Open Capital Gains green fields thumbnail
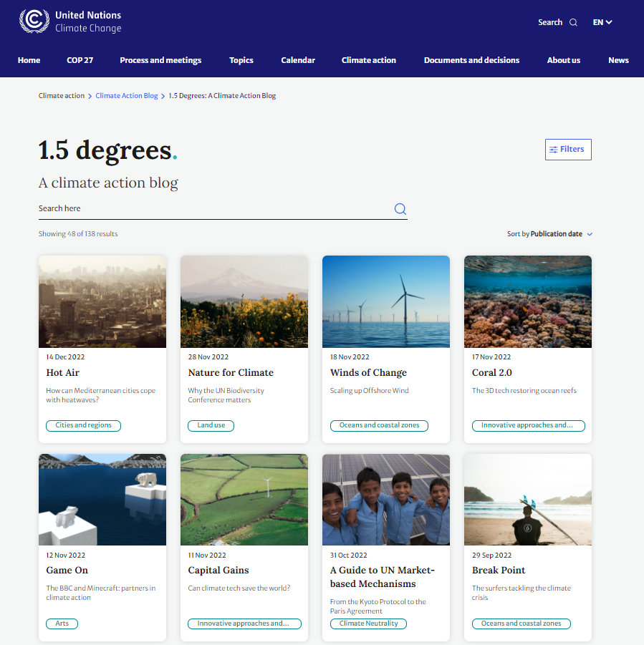Image resolution: width=644 pixels, height=645 pixels. point(244,500)
